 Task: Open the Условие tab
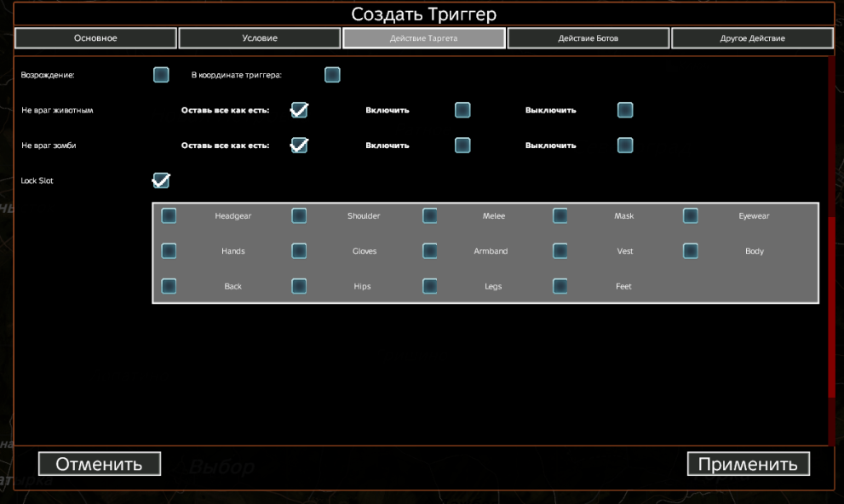tap(259, 38)
